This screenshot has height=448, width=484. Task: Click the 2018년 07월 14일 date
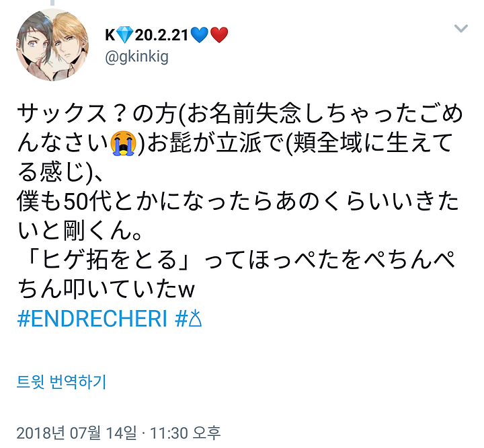coord(76,433)
